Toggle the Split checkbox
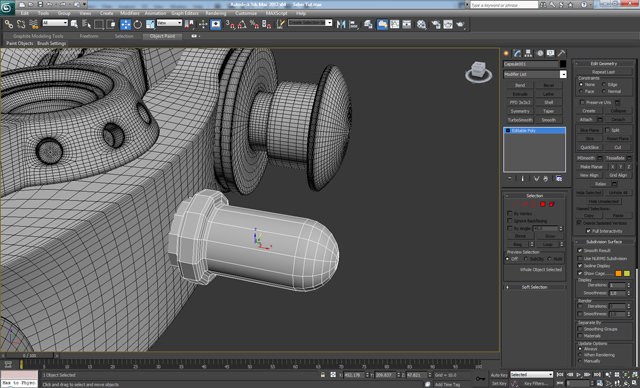Viewport: 640px width, 388px height. click(x=607, y=130)
